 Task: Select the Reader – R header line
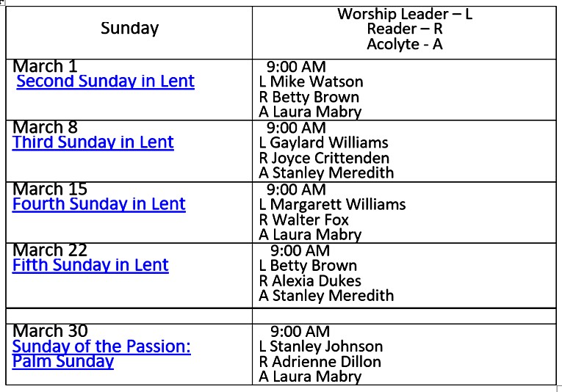click(405, 29)
